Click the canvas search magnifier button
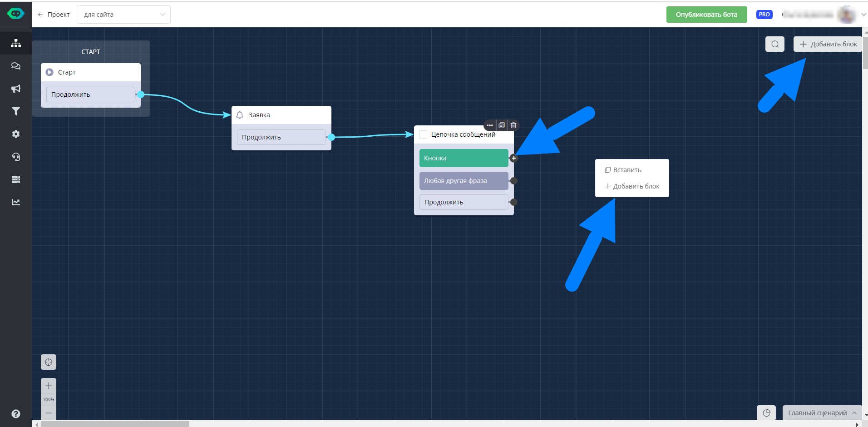868x427 pixels. point(775,44)
